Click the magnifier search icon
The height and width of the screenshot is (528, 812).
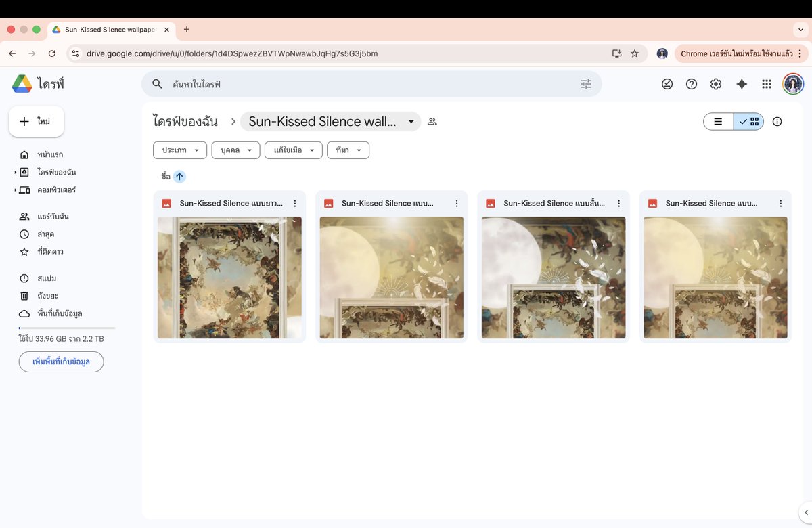pos(157,84)
